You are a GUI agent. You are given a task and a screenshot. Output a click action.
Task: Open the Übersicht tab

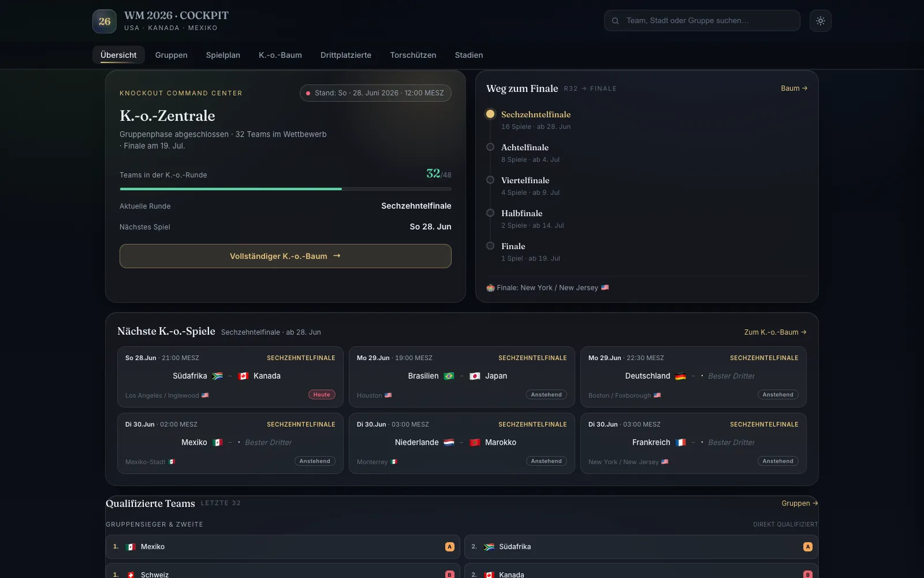[118, 55]
